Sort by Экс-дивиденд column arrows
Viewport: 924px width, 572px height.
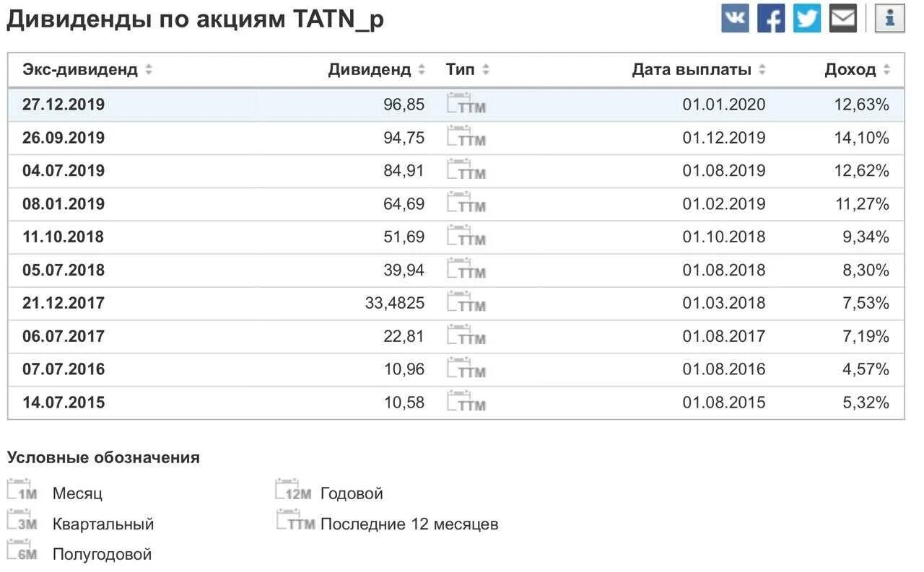pyautogui.click(x=149, y=70)
